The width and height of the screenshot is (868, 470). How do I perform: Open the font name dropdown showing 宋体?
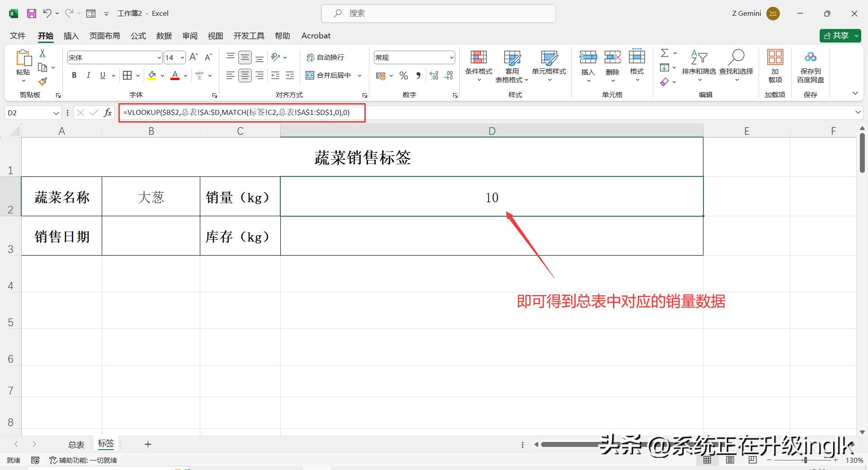click(159, 58)
